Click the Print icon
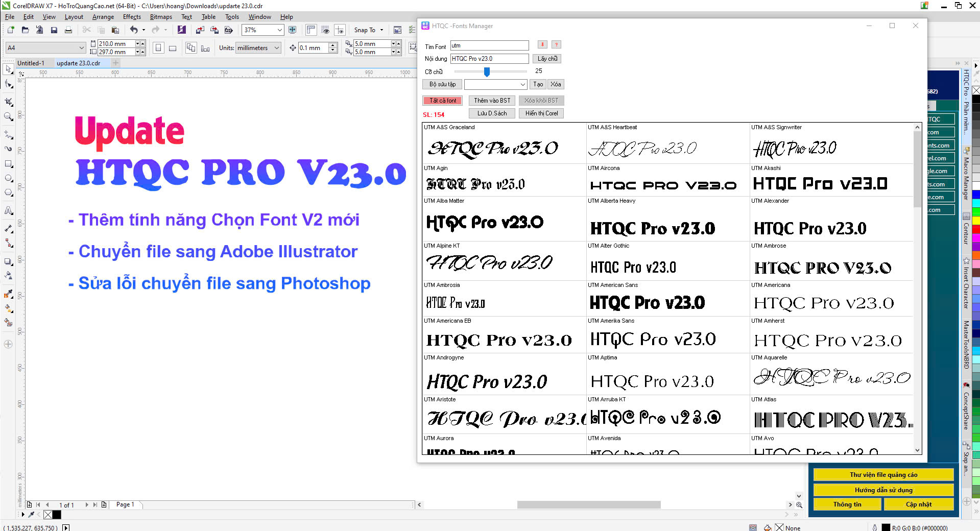980x531 pixels. pyautogui.click(x=68, y=30)
